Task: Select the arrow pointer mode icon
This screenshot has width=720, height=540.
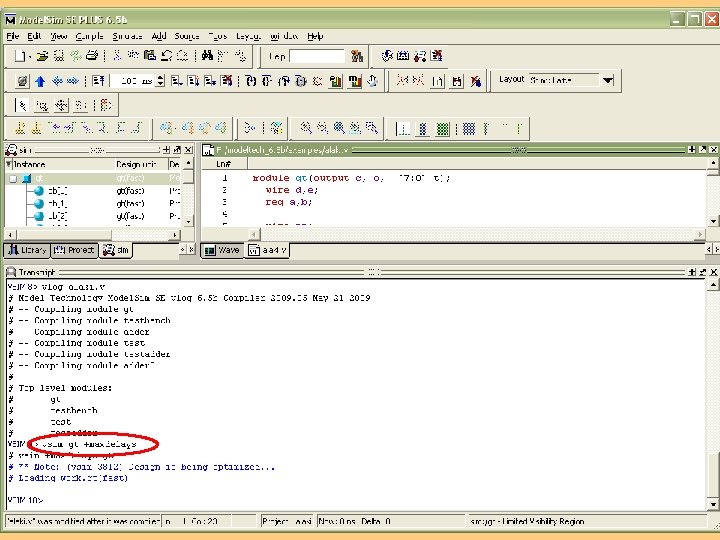Action: [21, 106]
